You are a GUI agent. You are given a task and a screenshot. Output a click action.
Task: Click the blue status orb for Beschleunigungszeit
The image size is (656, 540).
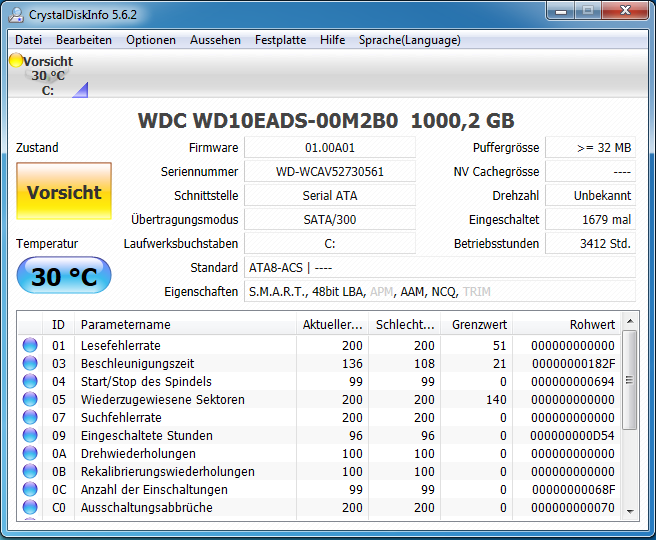click(30, 363)
